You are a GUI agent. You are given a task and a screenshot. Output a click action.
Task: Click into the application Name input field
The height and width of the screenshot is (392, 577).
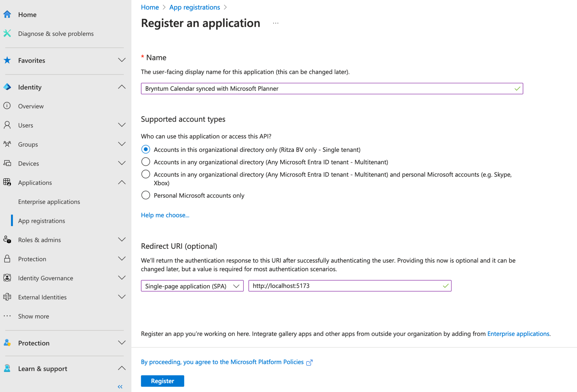pos(332,88)
